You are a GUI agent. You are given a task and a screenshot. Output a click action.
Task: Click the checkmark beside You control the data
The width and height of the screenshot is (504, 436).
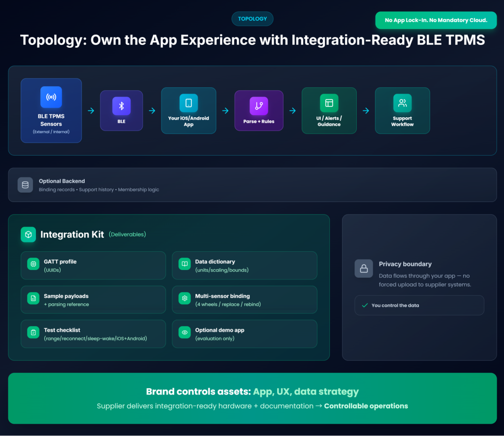(x=365, y=305)
